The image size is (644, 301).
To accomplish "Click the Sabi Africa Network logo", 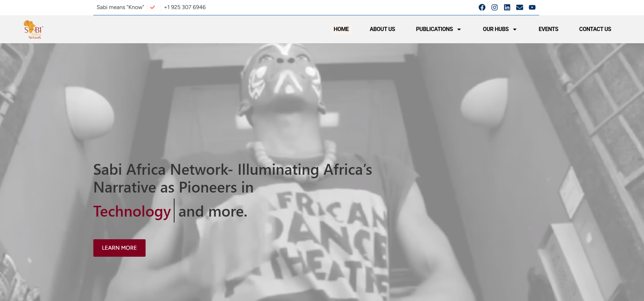I will pyautogui.click(x=33, y=29).
